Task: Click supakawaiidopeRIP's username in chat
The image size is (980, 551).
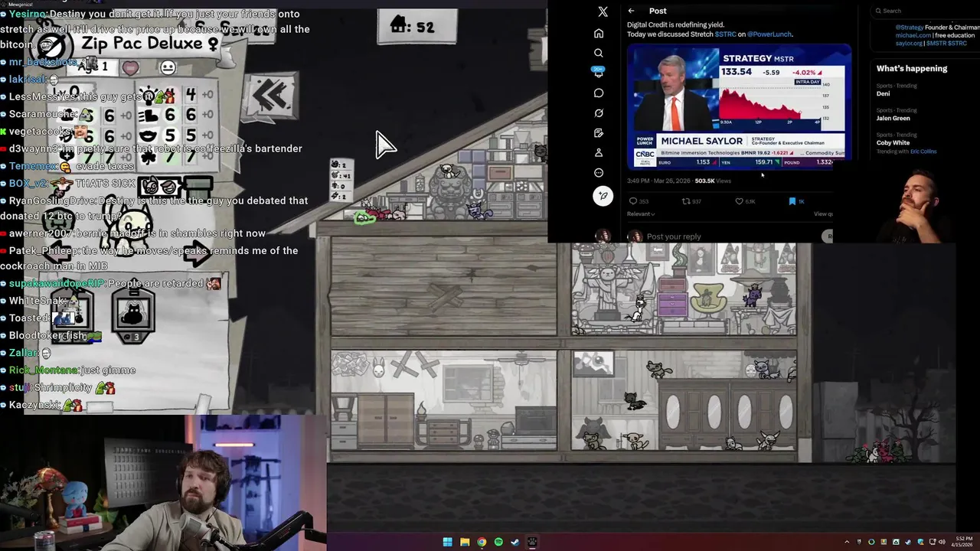Action: [x=57, y=283]
